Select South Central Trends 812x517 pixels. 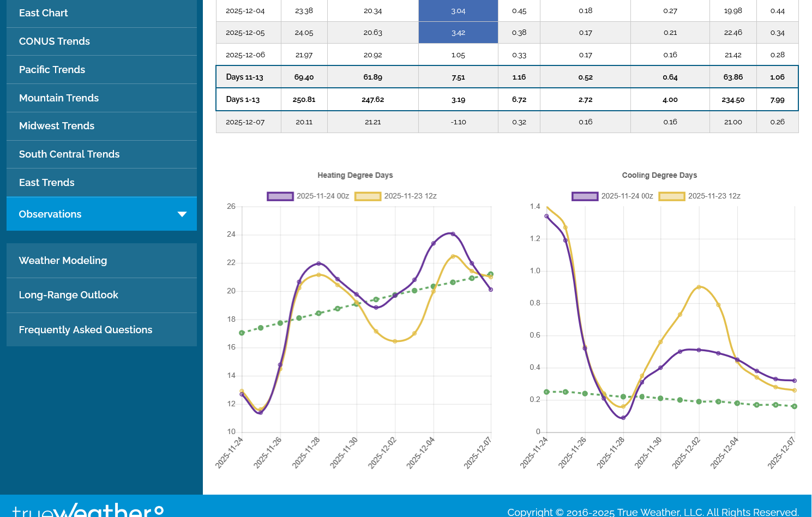pos(69,154)
